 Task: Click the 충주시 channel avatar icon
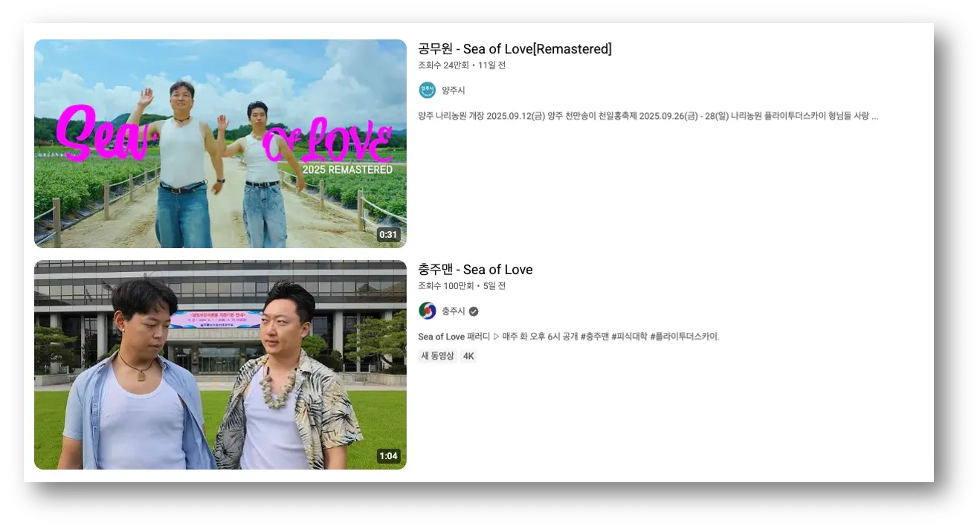pos(426,310)
